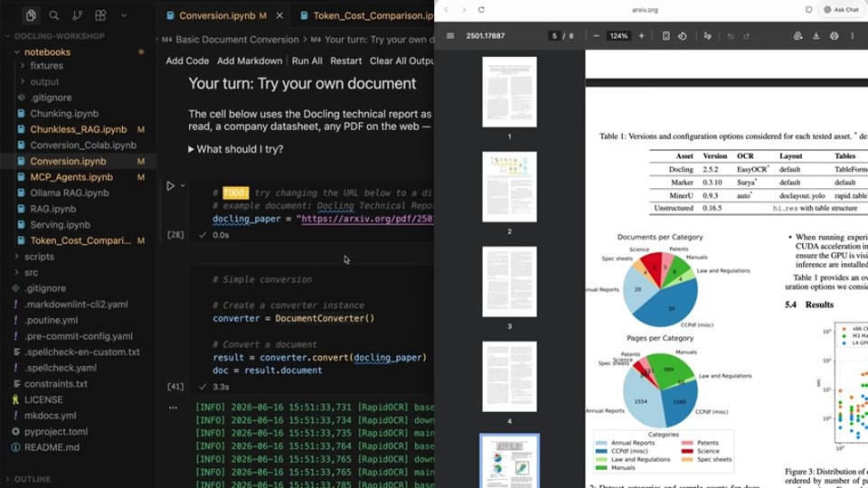
Task: Open the cell output ellipsis menu
Action: (x=174, y=408)
